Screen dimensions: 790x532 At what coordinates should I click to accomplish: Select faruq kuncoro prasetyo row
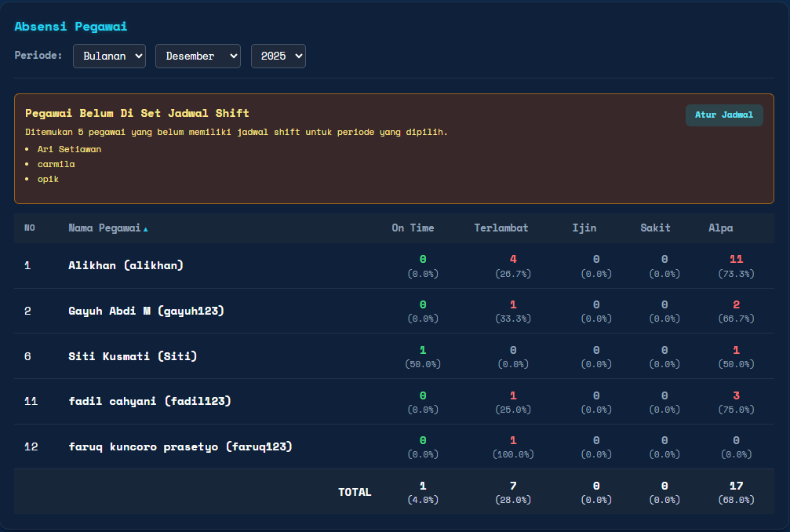180,447
